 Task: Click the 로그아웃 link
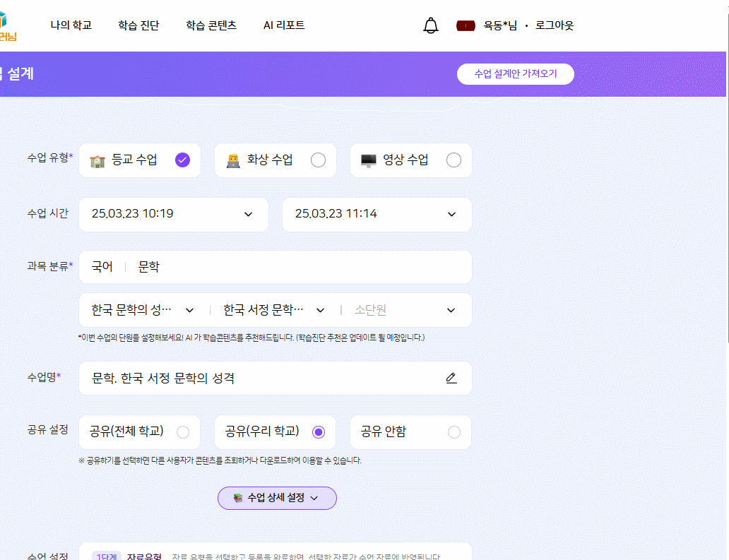(555, 25)
